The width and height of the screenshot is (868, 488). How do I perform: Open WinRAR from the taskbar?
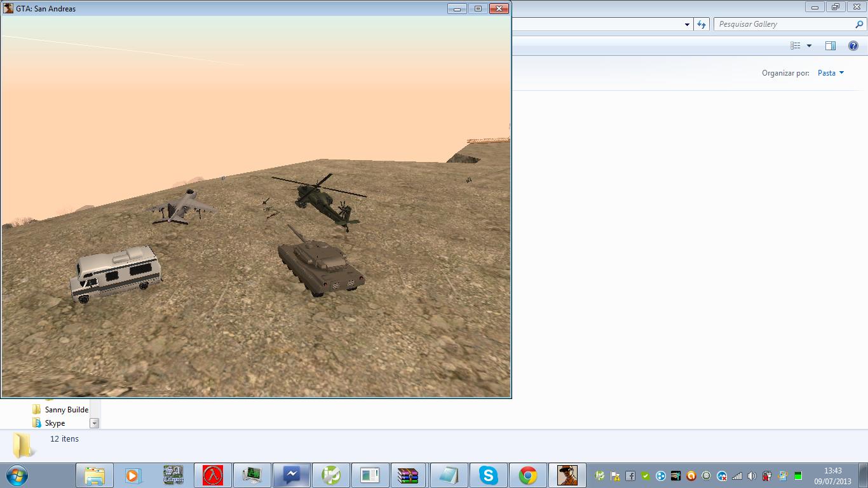(409, 475)
